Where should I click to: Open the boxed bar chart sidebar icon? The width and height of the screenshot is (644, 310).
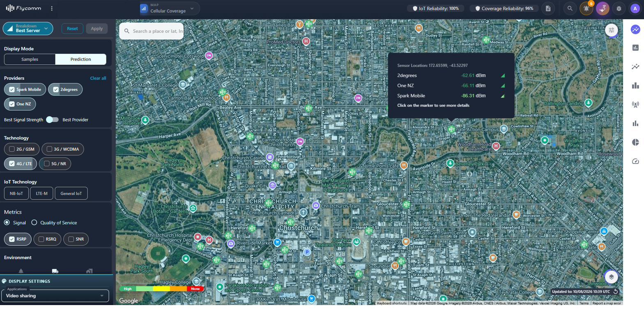coord(635,48)
